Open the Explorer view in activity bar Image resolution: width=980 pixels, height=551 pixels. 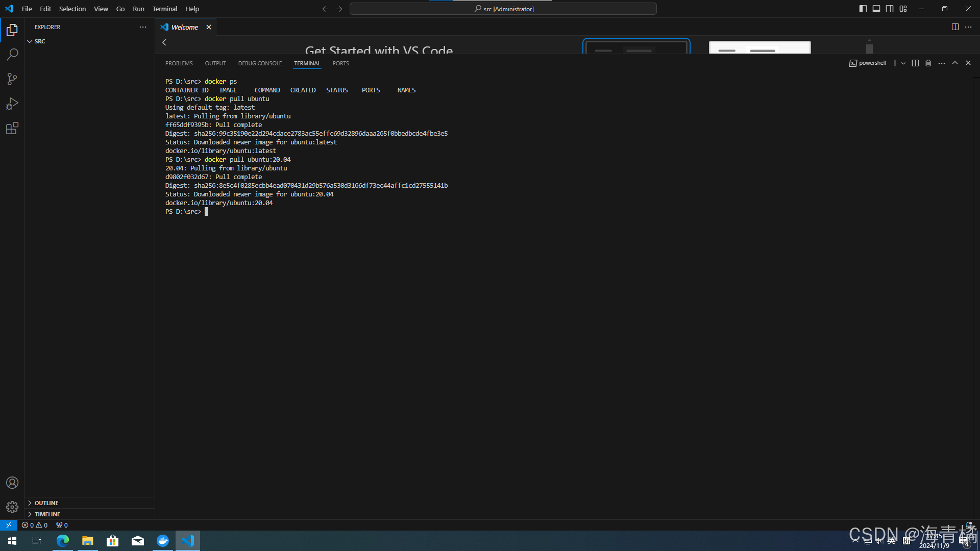point(12,30)
